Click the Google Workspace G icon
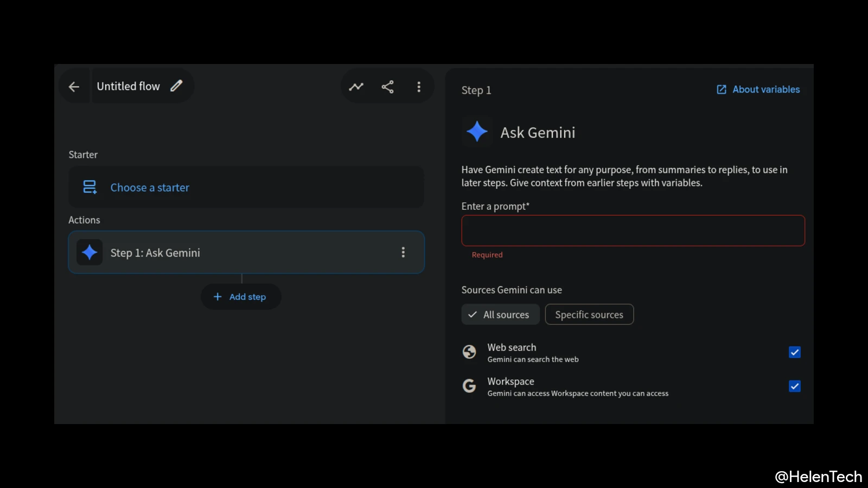868x488 pixels. click(x=469, y=386)
